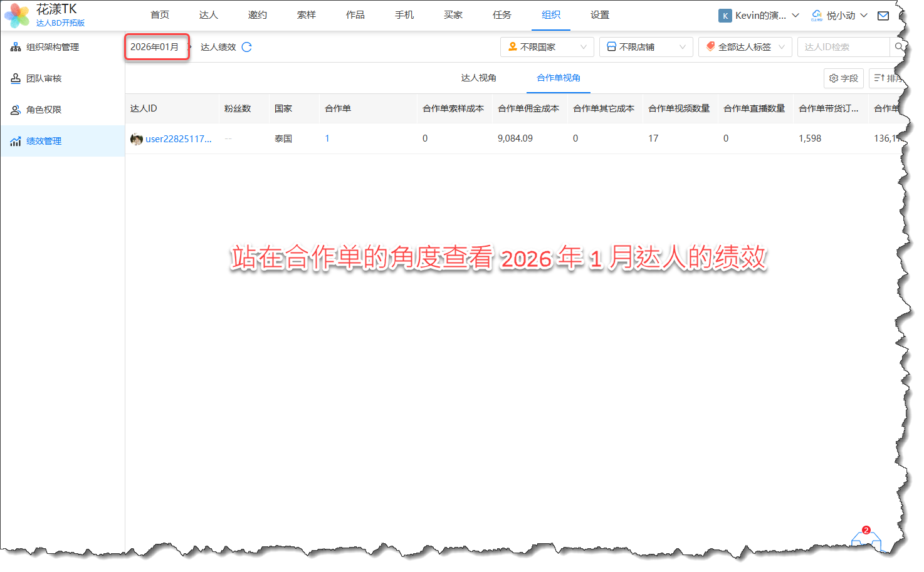The height and width of the screenshot is (572, 924).
Task: Expand the 不限店铺 shop dropdown
Action: [646, 47]
